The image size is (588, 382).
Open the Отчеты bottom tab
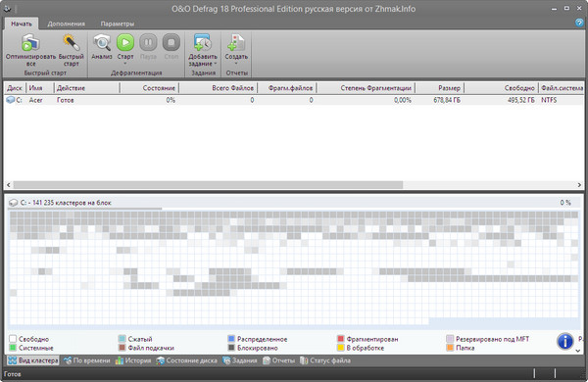click(x=278, y=360)
